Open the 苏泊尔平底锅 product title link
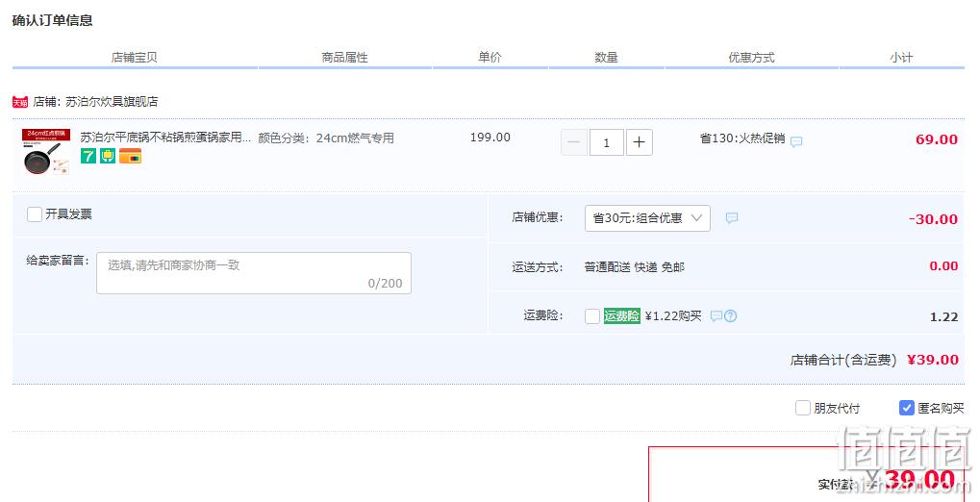980x502 pixels. (165, 138)
